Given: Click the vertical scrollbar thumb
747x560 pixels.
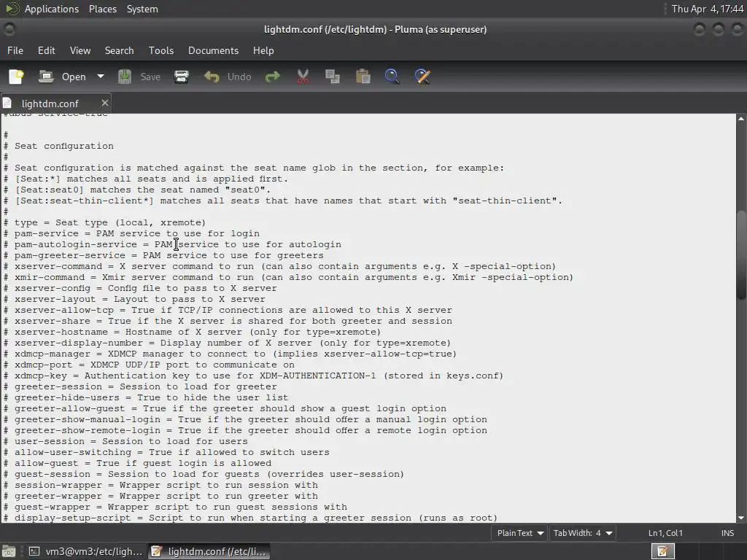Looking at the screenshot, I should point(741,254).
